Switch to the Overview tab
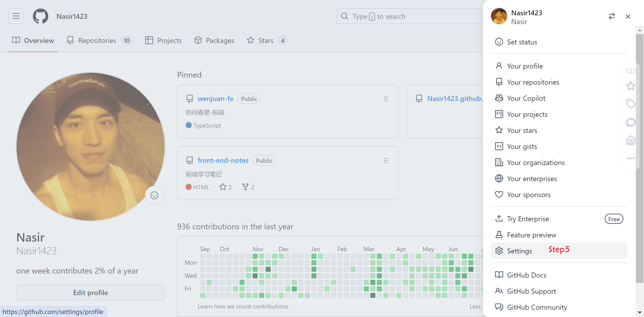644x317 pixels. pyautogui.click(x=33, y=40)
